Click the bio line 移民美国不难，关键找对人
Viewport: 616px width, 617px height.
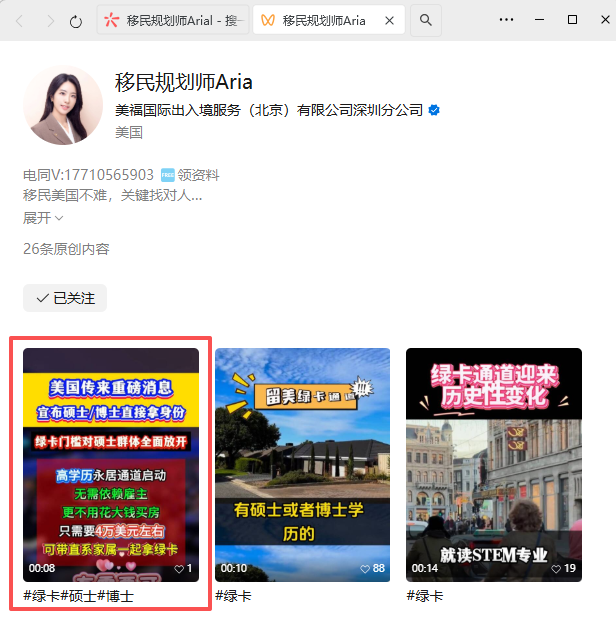click(112, 195)
